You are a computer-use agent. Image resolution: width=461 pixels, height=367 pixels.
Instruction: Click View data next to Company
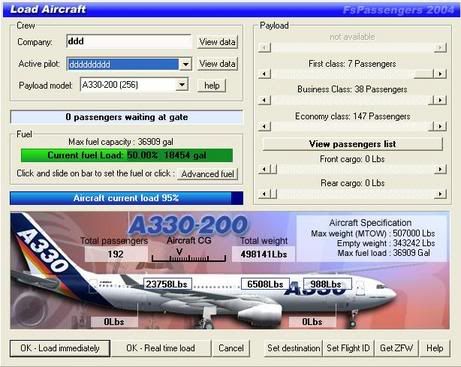coord(217,42)
